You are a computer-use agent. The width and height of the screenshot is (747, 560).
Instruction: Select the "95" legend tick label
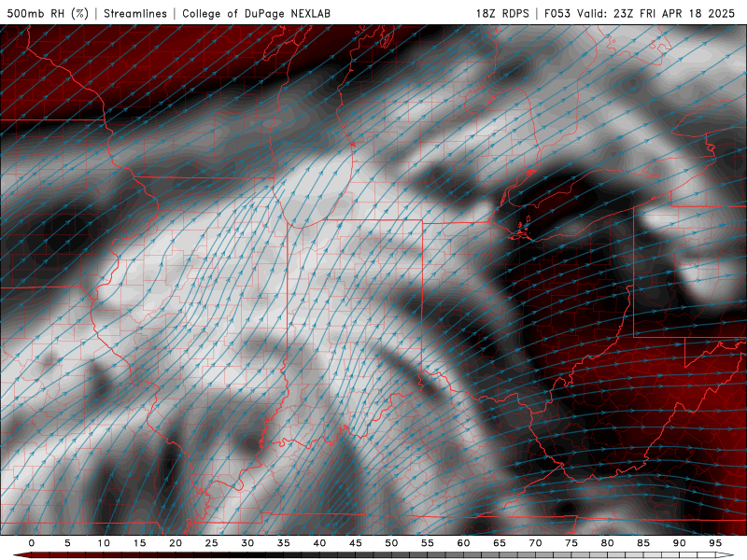tap(715, 543)
